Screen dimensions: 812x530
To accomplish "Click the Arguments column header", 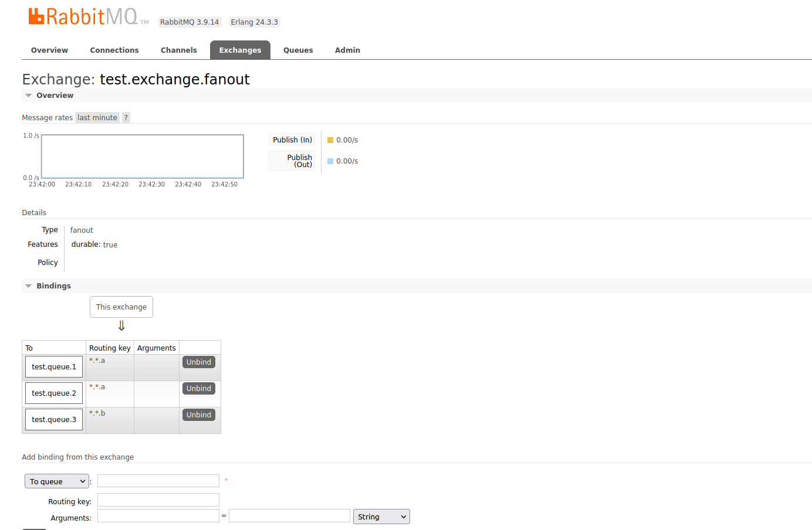I will tap(157, 348).
